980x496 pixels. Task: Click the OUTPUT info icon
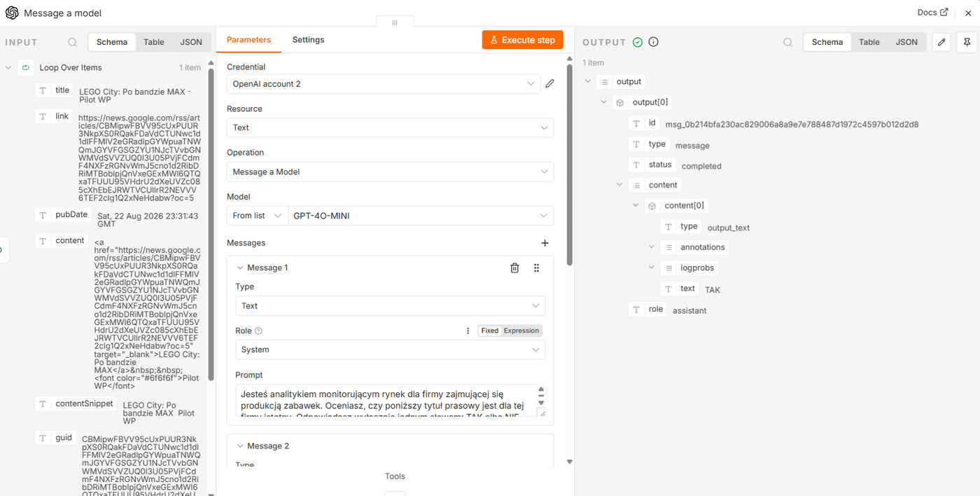pos(653,42)
